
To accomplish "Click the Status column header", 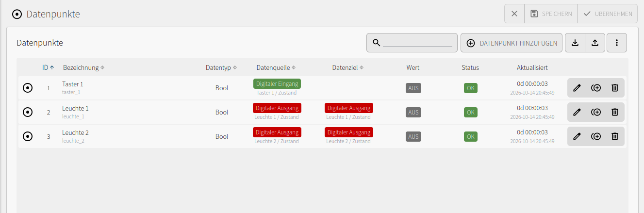I will (x=470, y=67).
